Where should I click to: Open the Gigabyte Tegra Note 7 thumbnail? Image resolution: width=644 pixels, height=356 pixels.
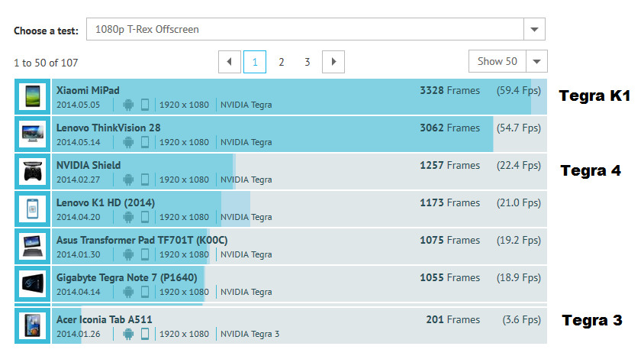point(33,283)
